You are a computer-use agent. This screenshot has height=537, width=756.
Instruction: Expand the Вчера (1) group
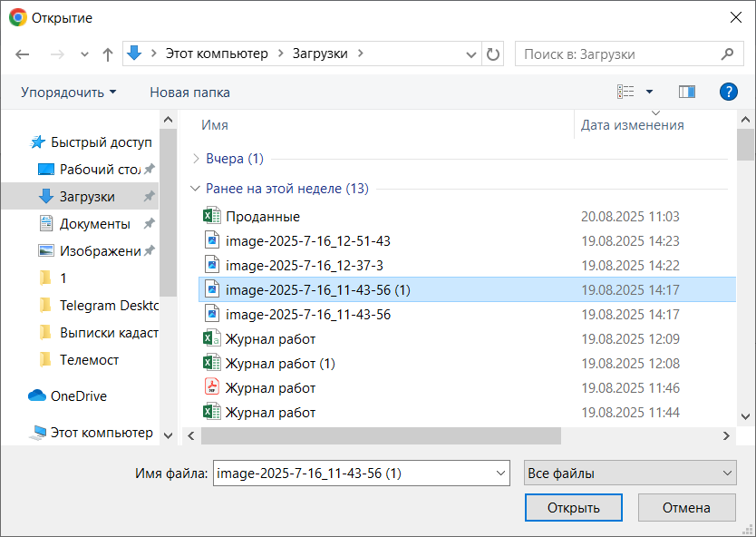[196, 159]
